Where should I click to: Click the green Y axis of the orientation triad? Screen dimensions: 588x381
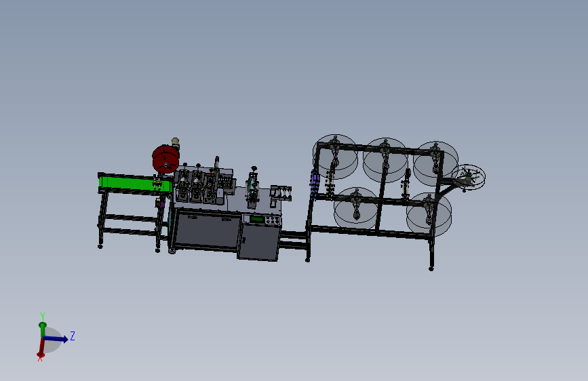tap(43, 329)
